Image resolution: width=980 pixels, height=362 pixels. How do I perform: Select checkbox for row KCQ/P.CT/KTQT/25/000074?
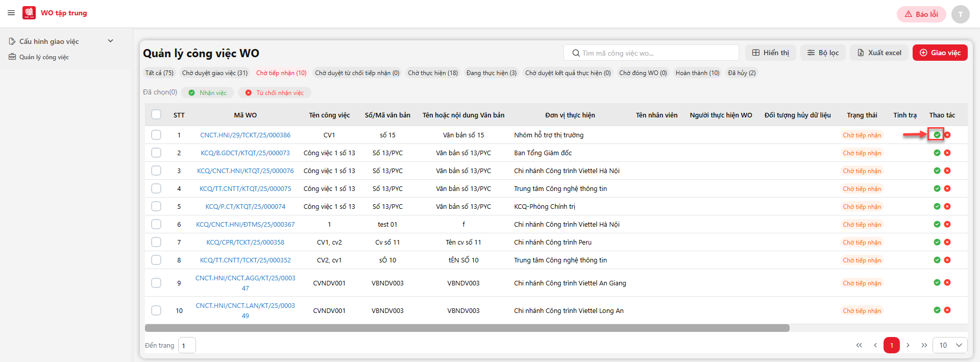coord(156,206)
